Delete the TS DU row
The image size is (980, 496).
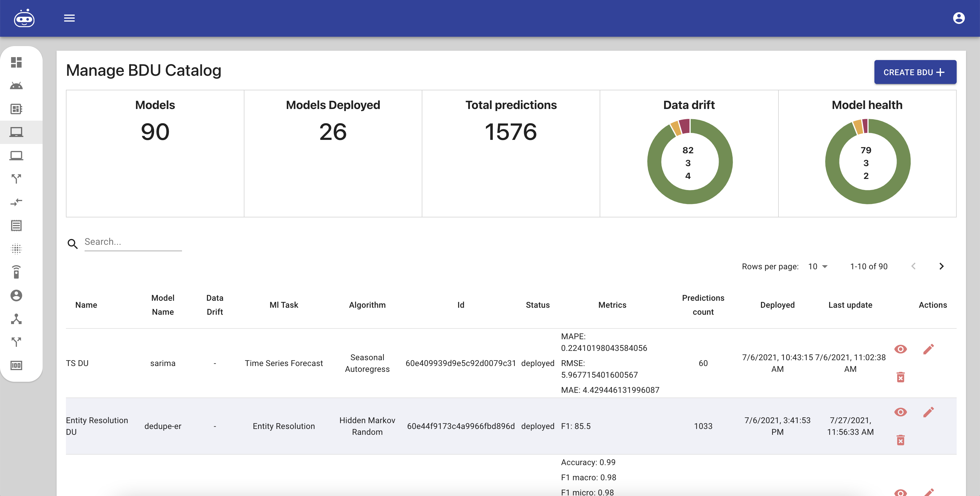[900, 377]
